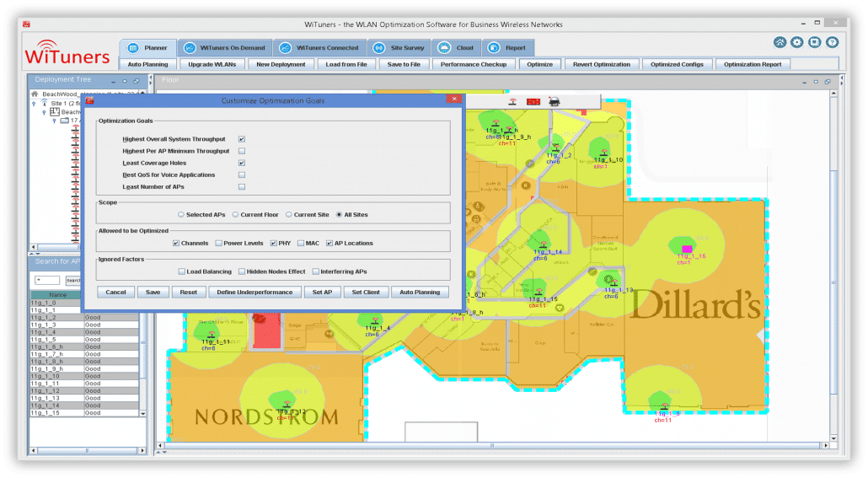
Task: Click the antenna icon next to Site 1
Action: coord(45,103)
